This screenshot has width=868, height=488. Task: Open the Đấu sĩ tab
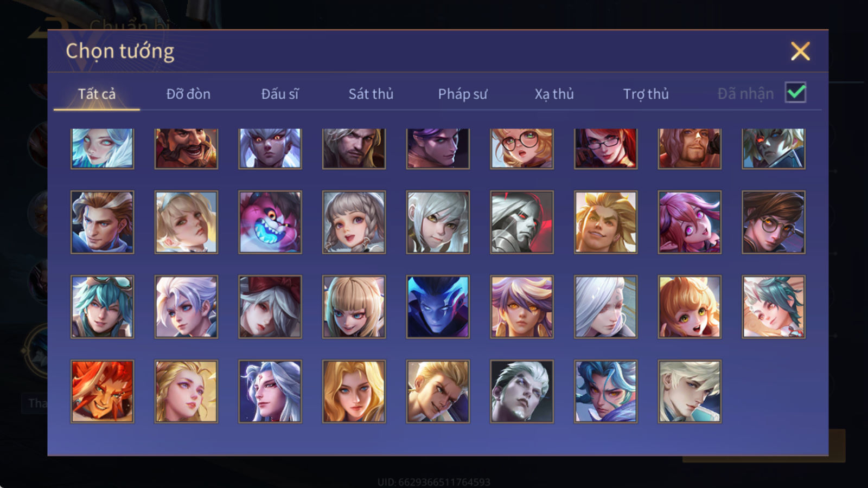pos(279,94)
